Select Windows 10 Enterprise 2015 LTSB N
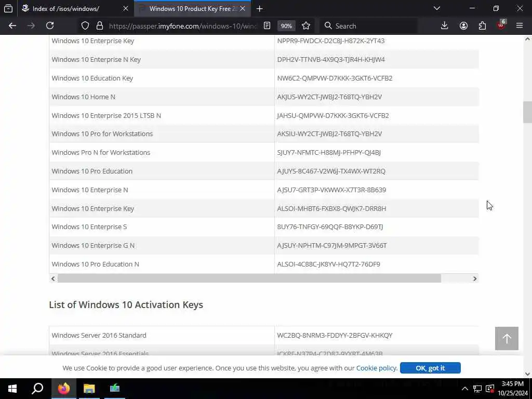 tap(106, 115)
